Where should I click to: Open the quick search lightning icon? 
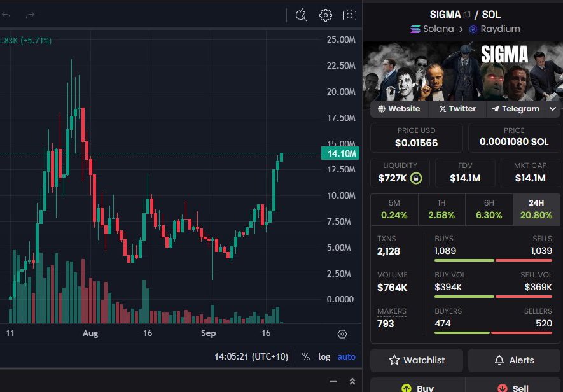(302, 15)
